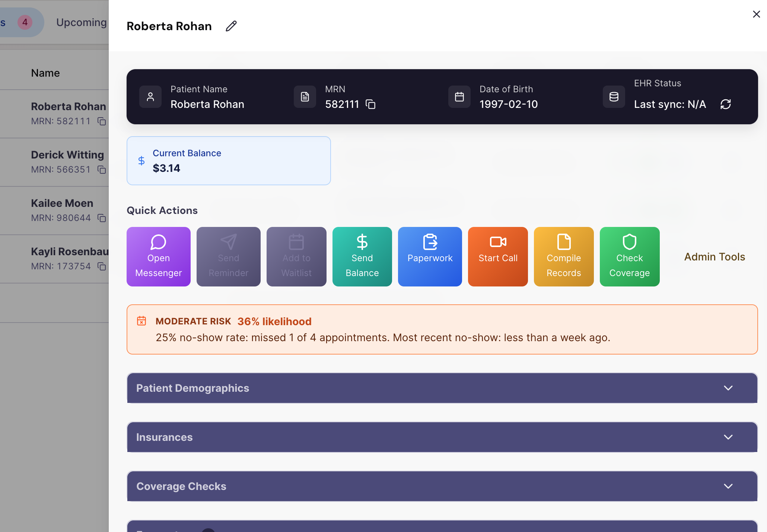
Task: Open the Admin Tools menu
Action: pyautogui.click(x=714, y=257)
